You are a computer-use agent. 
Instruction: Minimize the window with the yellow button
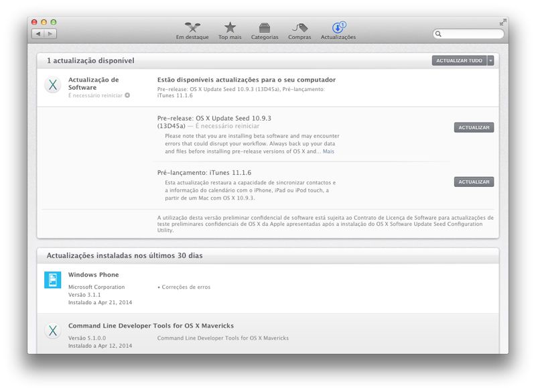(44, 22)
